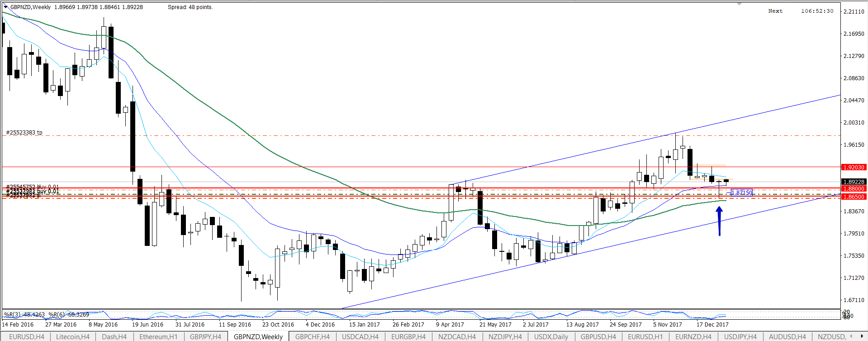The image size is (868, 341).
Task: Select the USDJPY,H4 chart tab
Action: pos(740,336)
